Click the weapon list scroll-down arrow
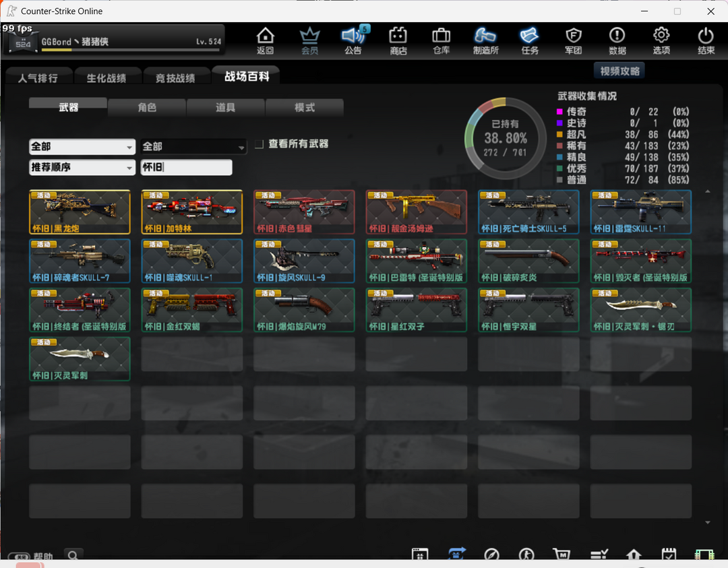This screenshot has width=728, height=568. click(708, 523)
